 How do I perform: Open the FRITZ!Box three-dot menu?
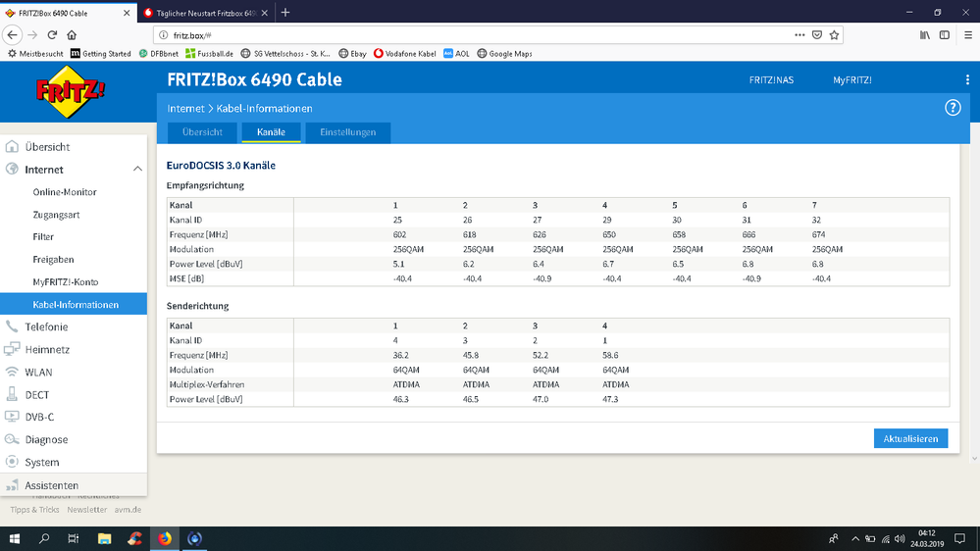coord(967,80)
